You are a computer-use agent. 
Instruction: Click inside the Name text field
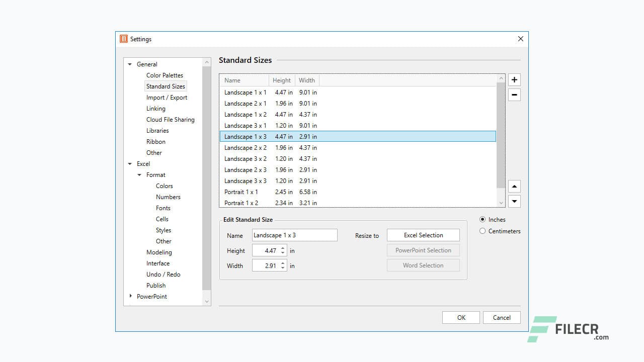(294, 235)
